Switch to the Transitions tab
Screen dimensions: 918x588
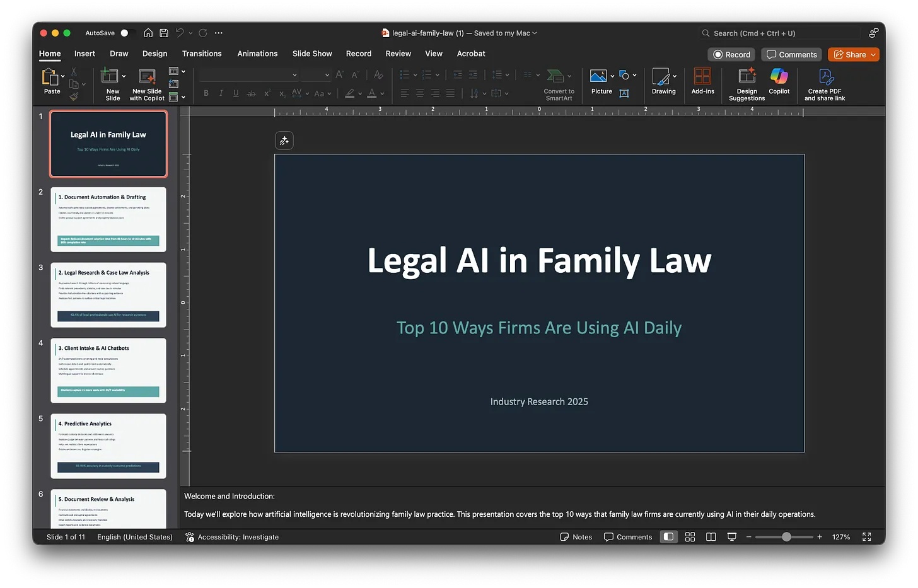point(202,54)
